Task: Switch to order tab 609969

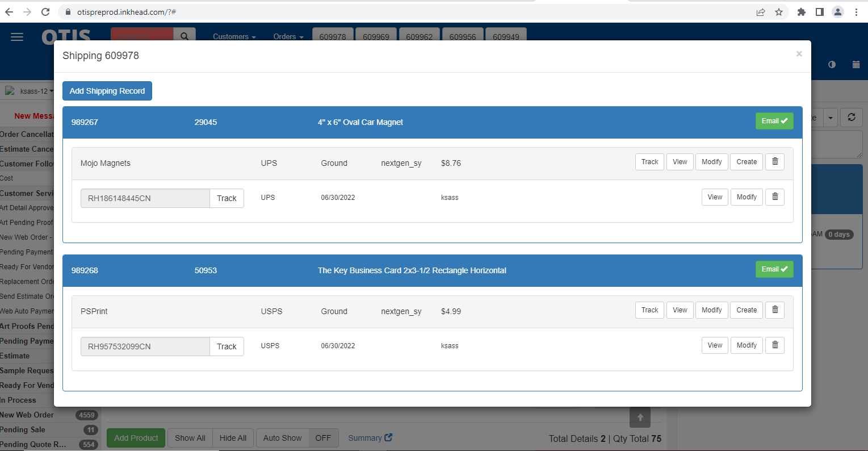Action: (x=376, y=37)
